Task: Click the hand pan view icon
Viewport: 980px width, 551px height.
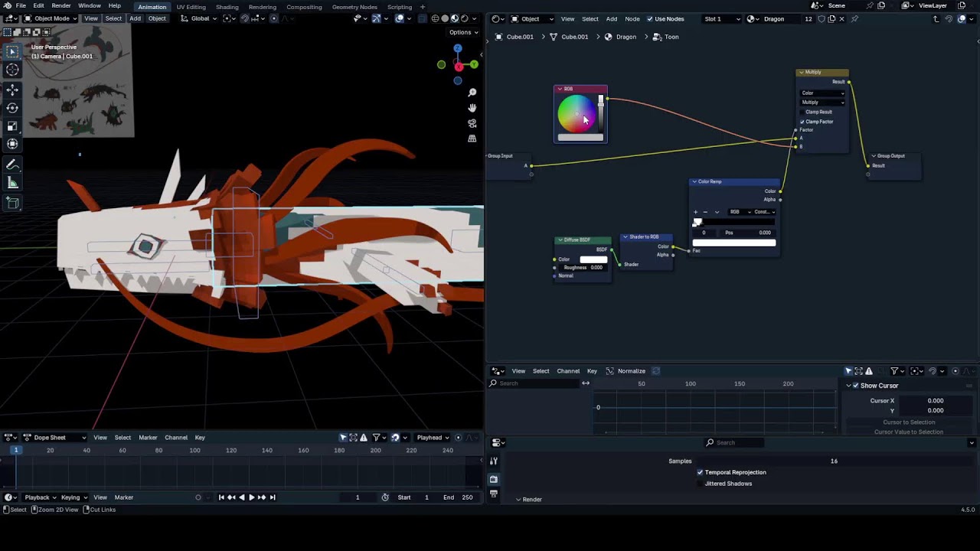Action: tap(472, 108)
